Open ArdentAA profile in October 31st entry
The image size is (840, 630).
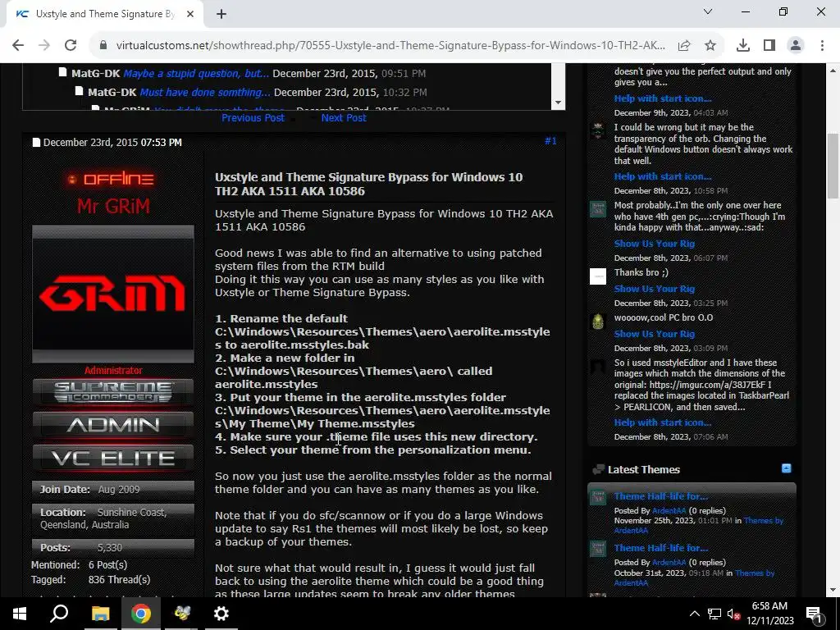(x=669, y=563)
